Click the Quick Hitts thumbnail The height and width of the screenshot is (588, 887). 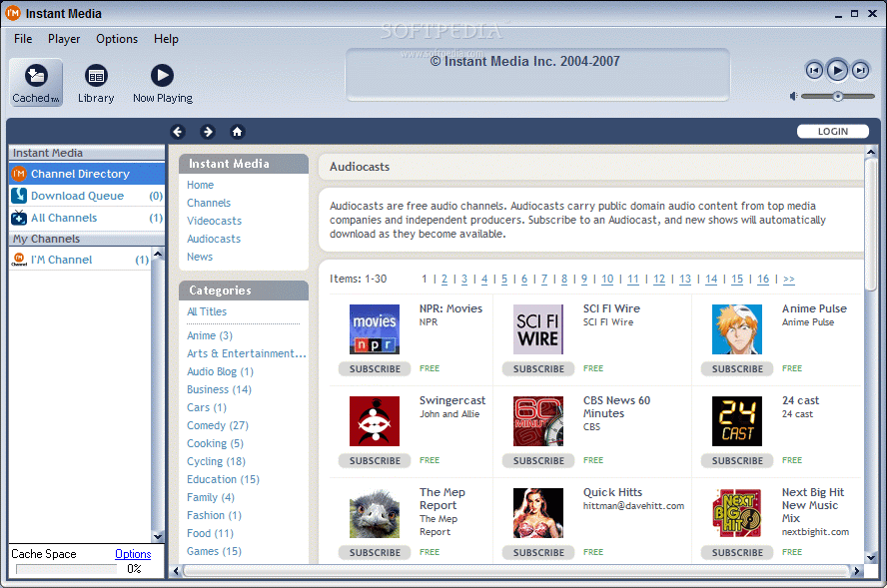coord(538,513)
